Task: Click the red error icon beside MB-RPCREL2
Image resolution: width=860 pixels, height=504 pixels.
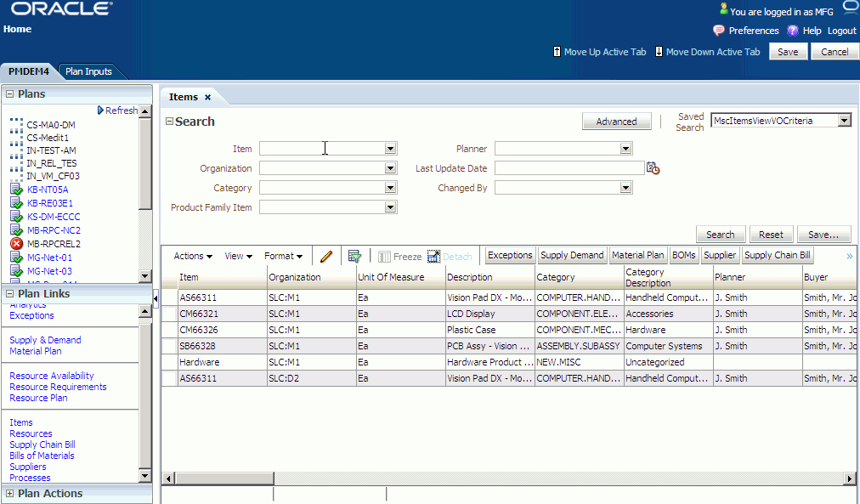Action: click(x=17, y=243)
